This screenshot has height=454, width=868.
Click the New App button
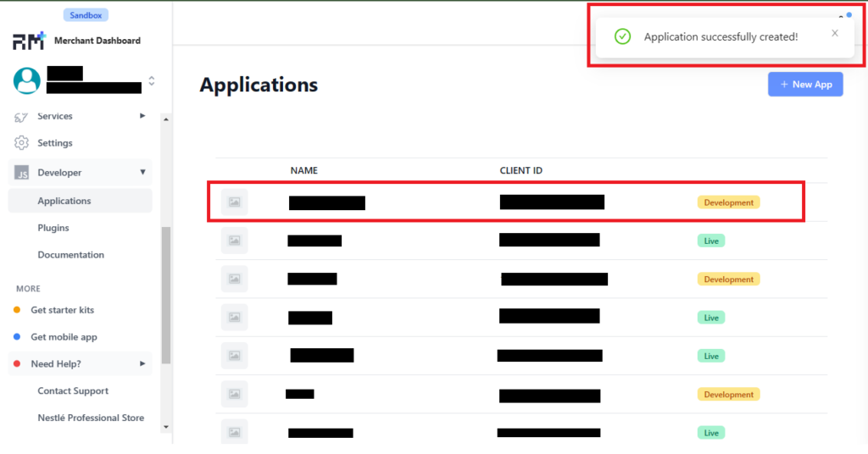coord(805,85)
